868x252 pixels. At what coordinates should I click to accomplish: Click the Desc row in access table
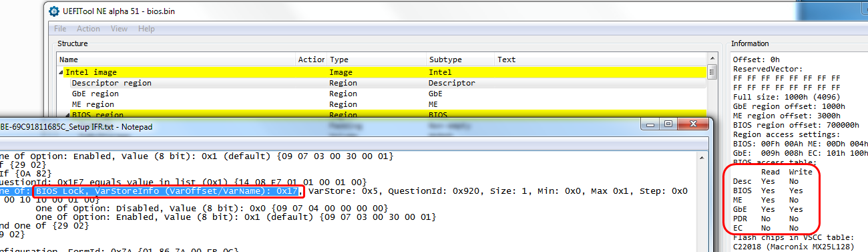768,181
